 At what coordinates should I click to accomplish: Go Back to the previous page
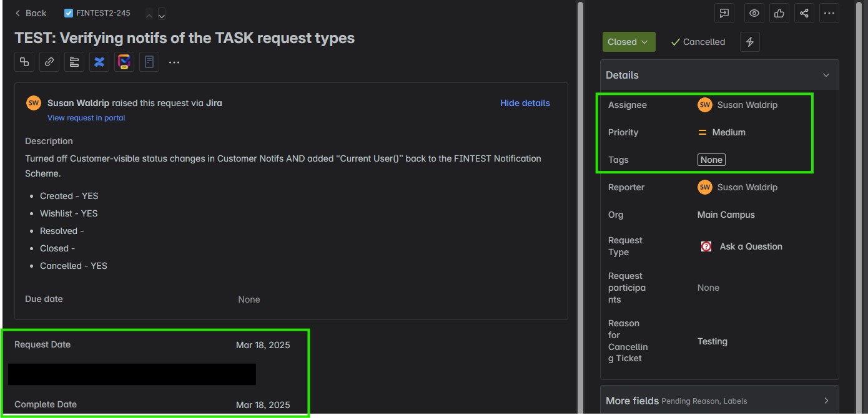[31, 13]
